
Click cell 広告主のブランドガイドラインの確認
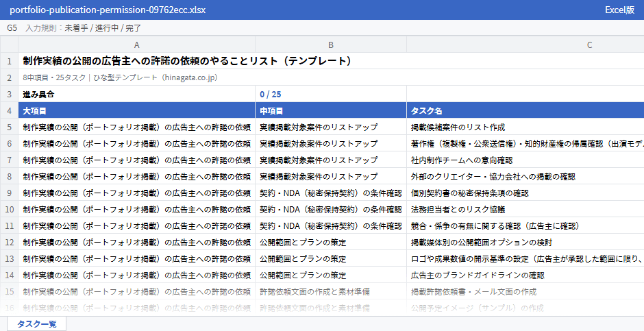(x=525, y=275)
